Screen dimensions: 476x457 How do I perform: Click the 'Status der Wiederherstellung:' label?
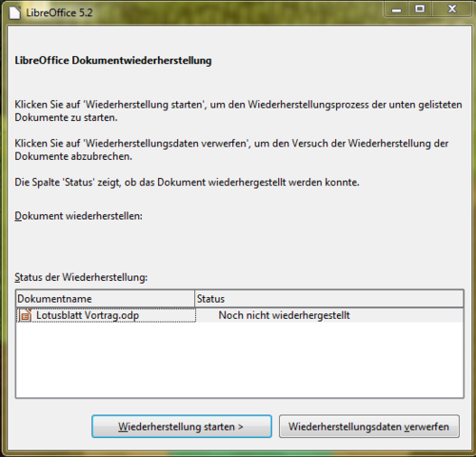[81, 277]
